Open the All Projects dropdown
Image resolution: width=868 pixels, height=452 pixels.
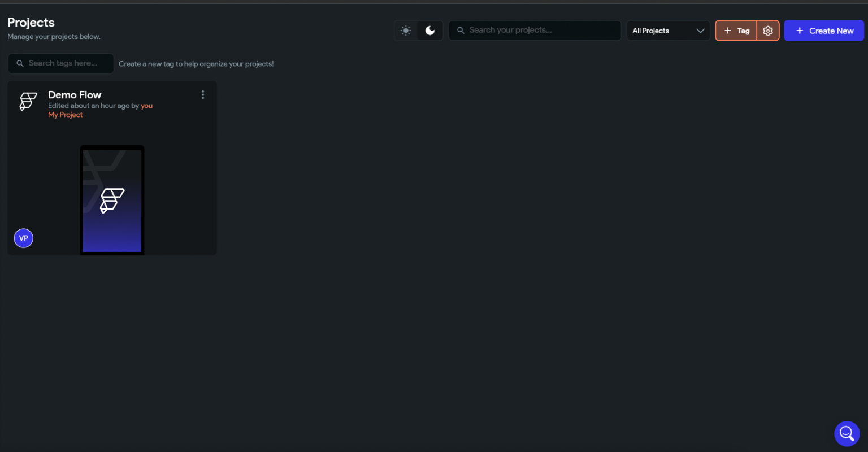[x=668, y=31]
